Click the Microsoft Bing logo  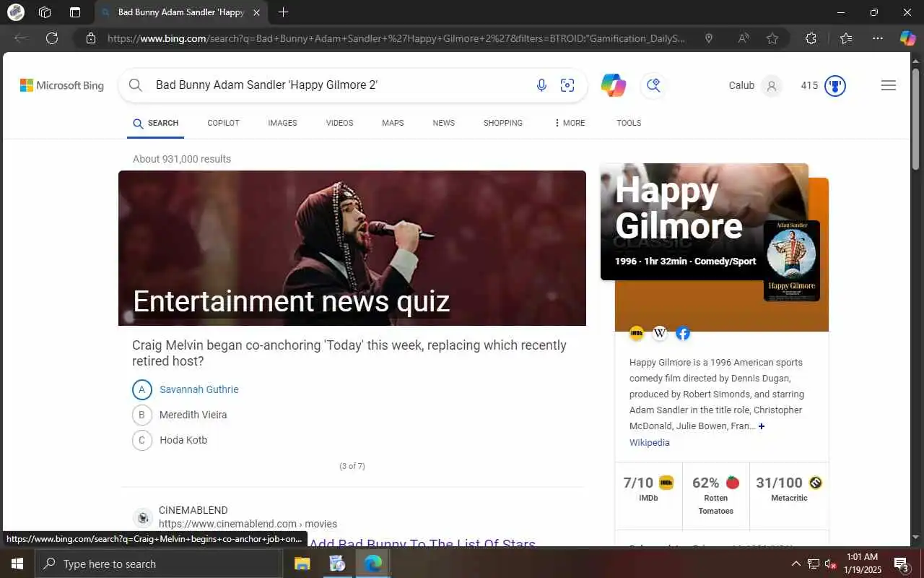[x=62, y=85]
